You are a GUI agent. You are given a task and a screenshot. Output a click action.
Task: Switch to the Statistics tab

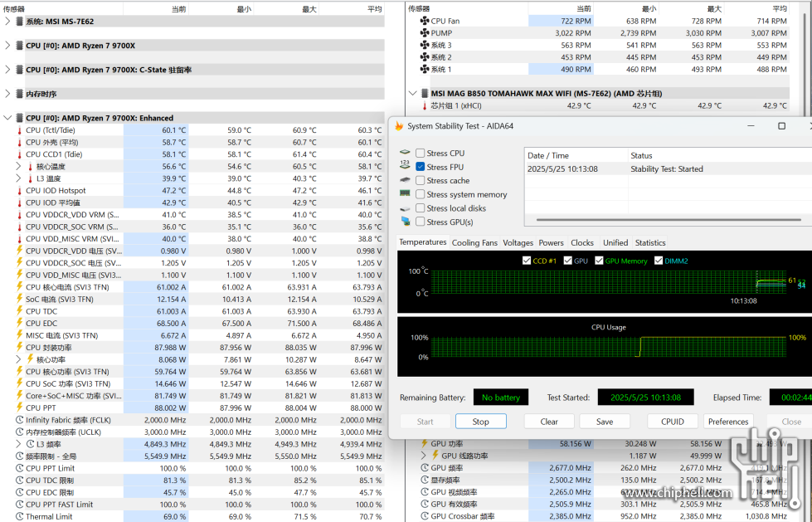(650, 242)
